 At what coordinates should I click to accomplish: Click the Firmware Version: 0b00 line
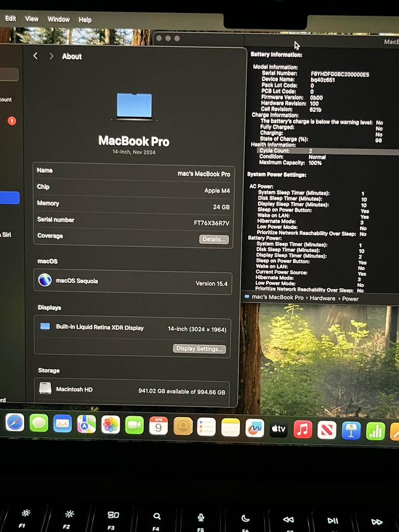pyautogui.click(x=292, y=98)
